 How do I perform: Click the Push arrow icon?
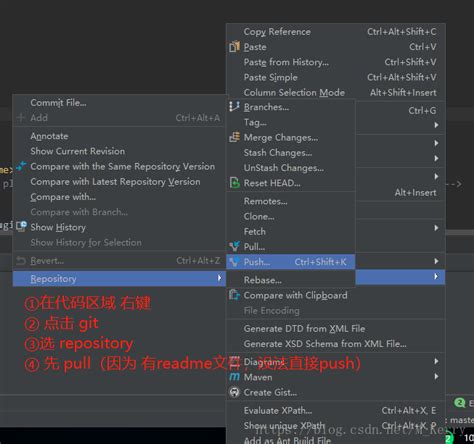tap(234, 262)
